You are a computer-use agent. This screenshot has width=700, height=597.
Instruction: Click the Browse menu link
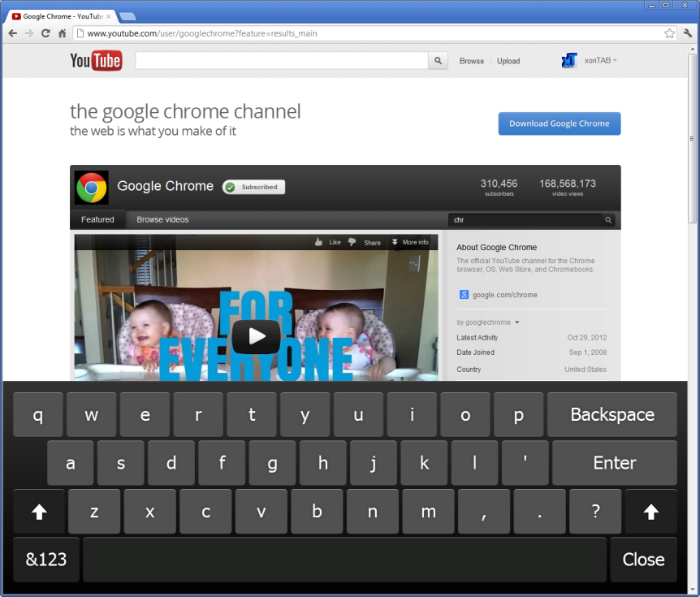coord(472,61)
